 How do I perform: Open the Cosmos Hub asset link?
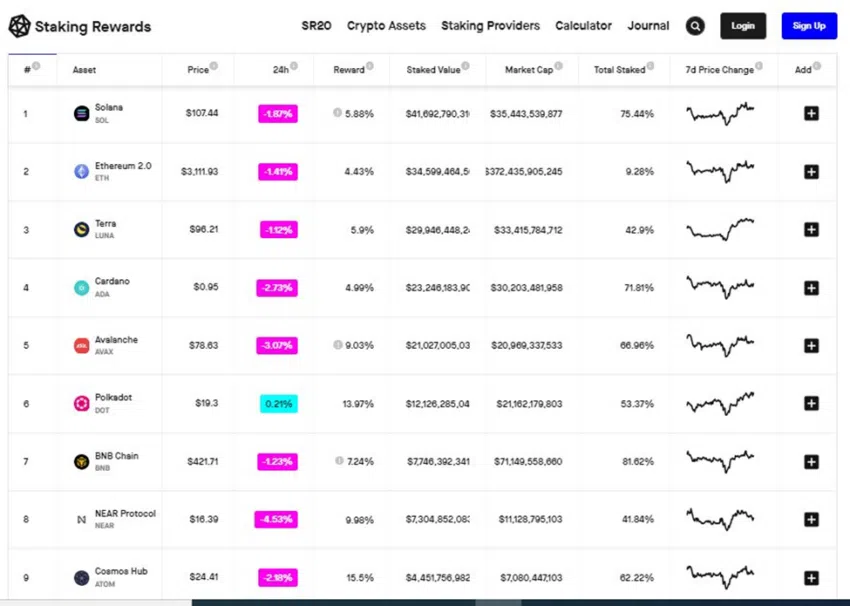pyautogui.click(x=121, y=571)
